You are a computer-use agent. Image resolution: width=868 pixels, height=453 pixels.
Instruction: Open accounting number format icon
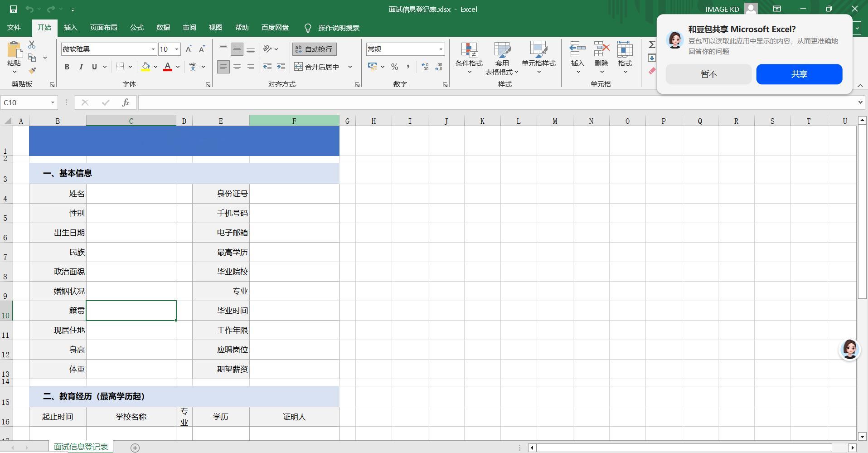(x=373, y=67)
